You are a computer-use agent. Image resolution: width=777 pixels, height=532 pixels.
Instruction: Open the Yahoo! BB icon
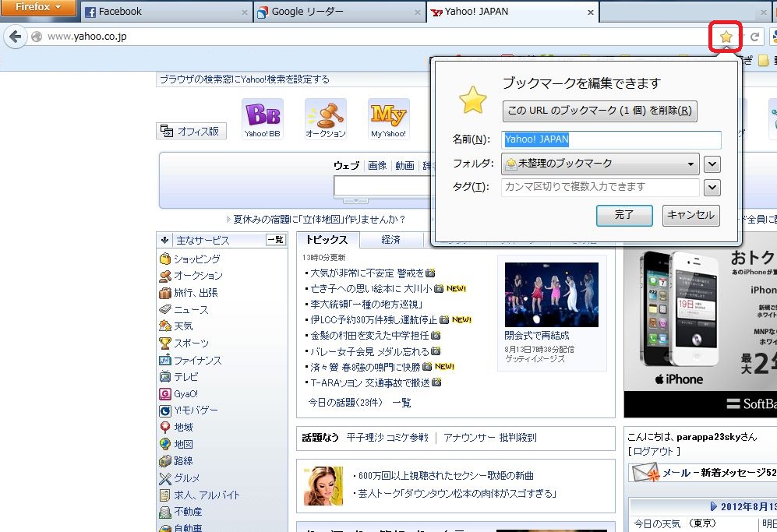pos(262,119)
